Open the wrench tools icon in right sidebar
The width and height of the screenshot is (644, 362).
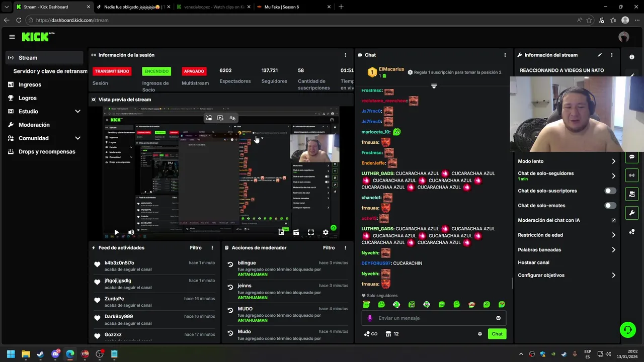[x=632, y=213]
